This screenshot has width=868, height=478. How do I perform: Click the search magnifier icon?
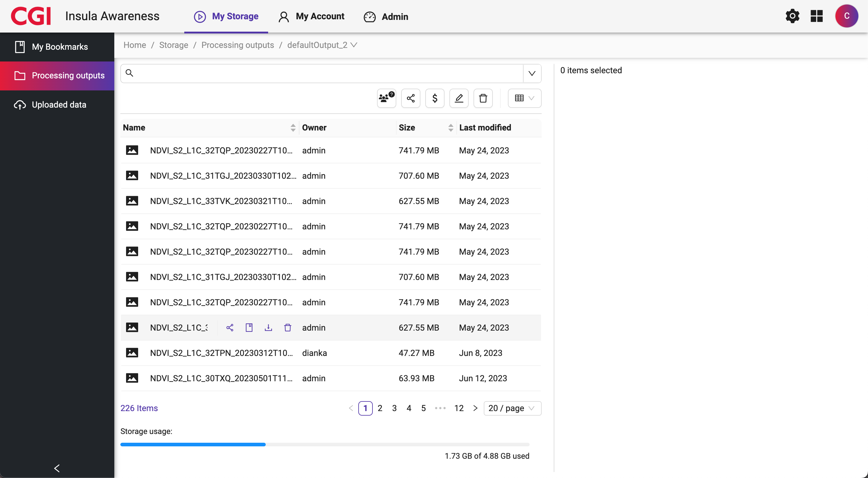pos(129,73)
